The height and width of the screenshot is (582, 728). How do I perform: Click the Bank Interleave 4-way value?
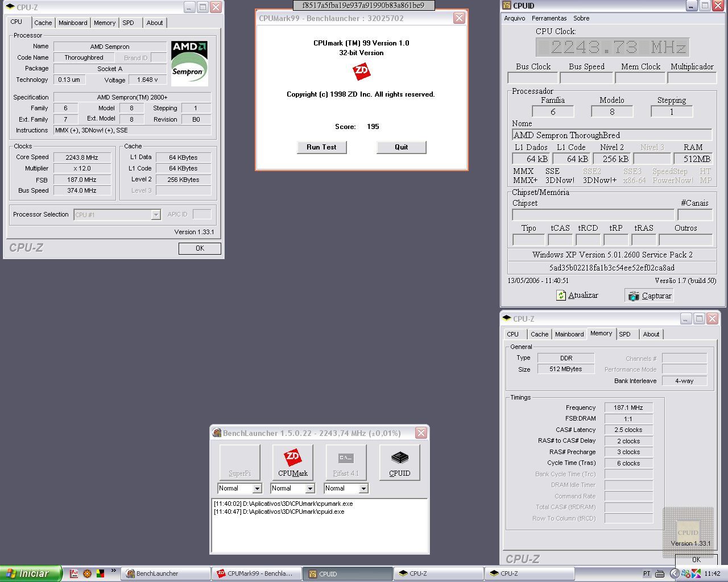(x=684, y=381)
